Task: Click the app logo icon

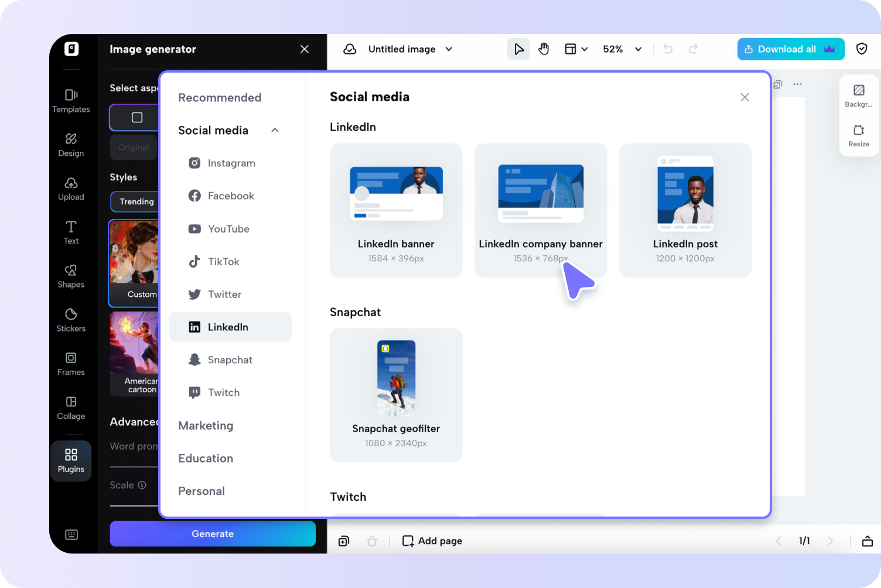Action: click(71, 49)
